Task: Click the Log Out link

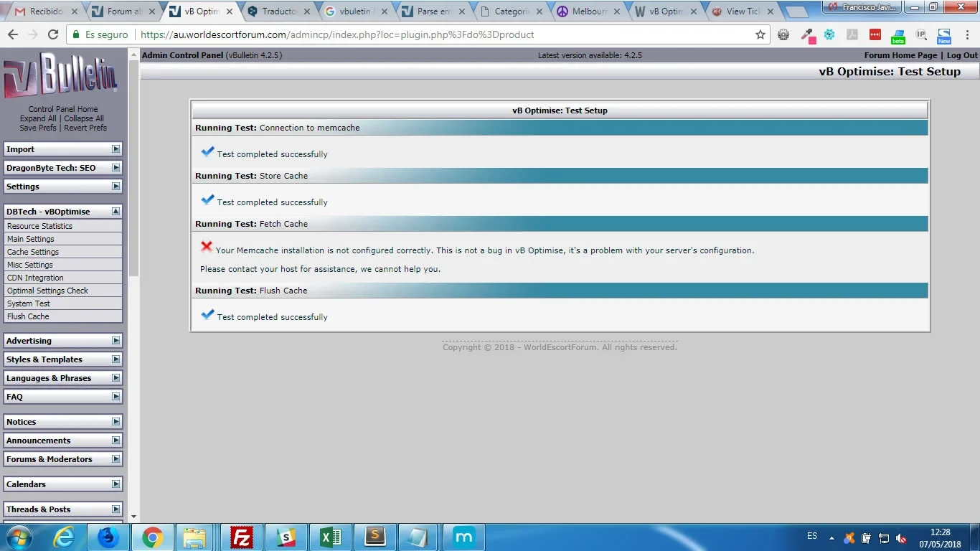Action: pyautogui.click(x=962, y=55)
